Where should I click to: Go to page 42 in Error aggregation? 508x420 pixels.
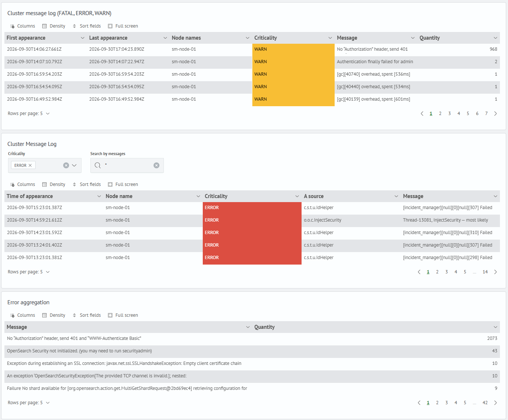(x=485, y=403)
